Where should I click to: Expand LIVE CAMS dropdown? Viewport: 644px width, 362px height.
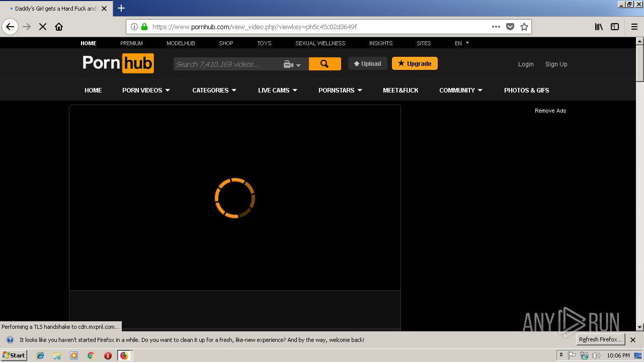point(278,90)
